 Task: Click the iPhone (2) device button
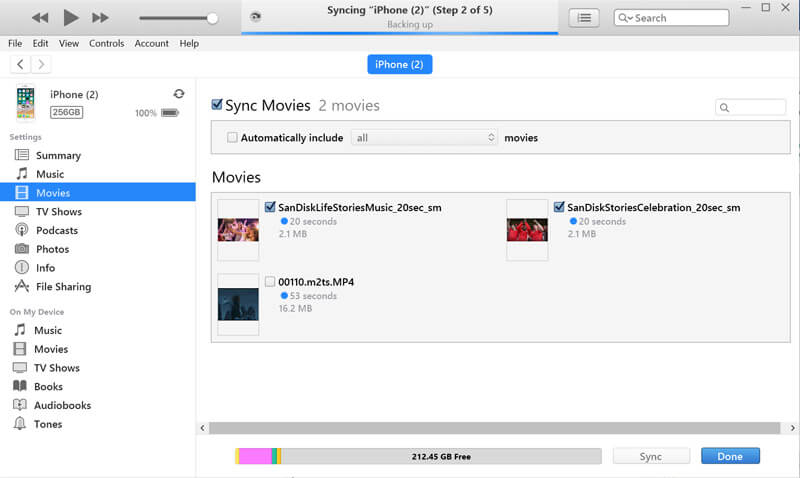tap(399, 64)
